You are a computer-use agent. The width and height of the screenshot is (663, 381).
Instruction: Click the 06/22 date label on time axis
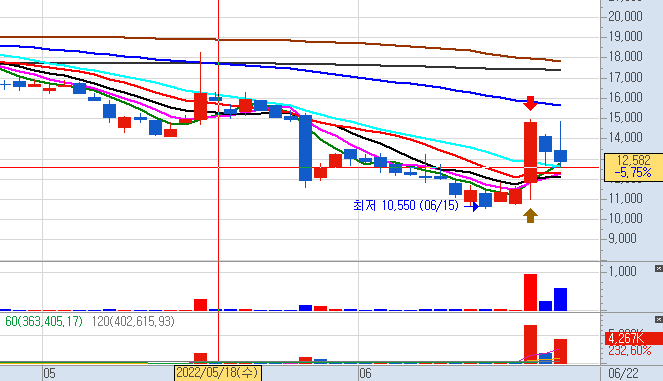623,373
